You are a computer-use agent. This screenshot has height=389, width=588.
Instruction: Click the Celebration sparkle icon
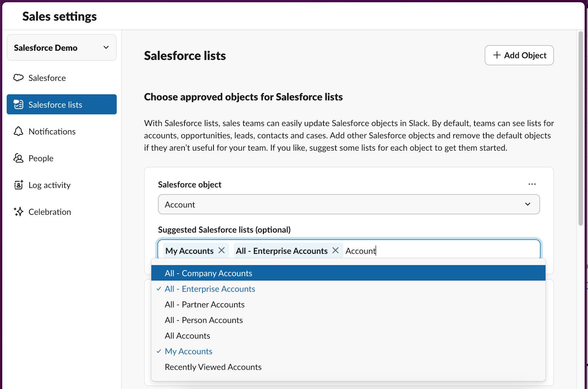point(18,212)
